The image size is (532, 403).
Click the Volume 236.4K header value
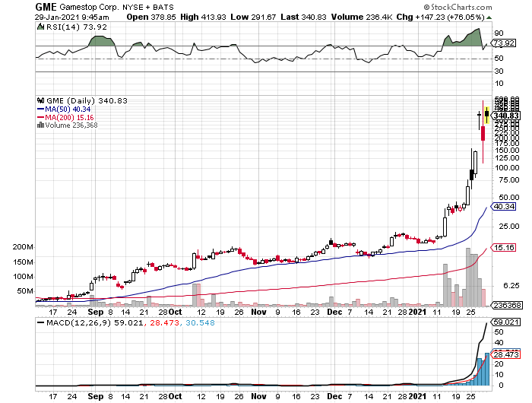tap(361, 17)
